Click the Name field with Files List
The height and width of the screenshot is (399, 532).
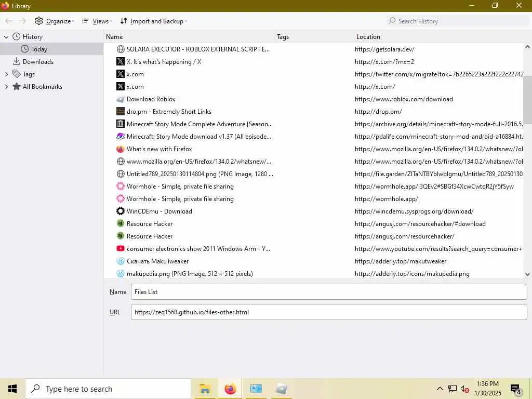click(329, 292)
